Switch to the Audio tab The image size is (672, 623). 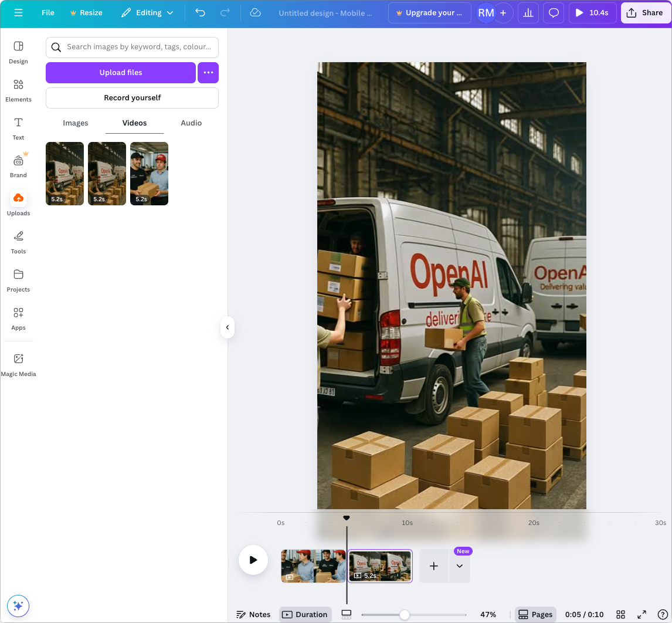click(x=191, y=123)
